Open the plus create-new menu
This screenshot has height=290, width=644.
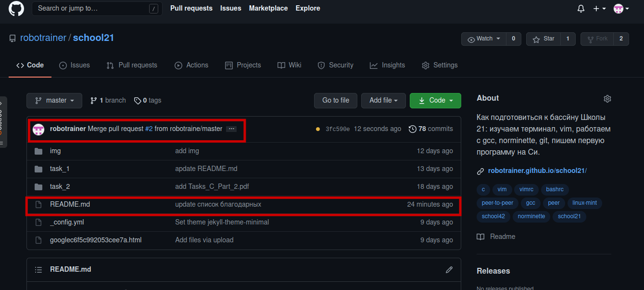(600, 8)
